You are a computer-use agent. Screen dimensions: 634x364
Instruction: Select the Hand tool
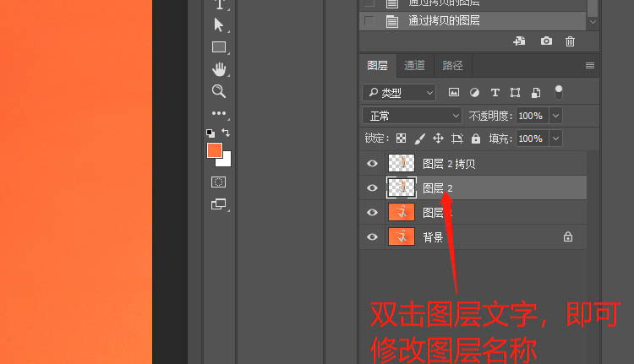[x=219, y=68]
